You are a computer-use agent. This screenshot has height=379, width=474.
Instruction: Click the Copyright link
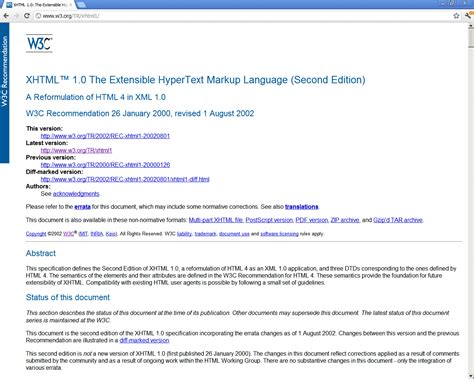(36, 234)
